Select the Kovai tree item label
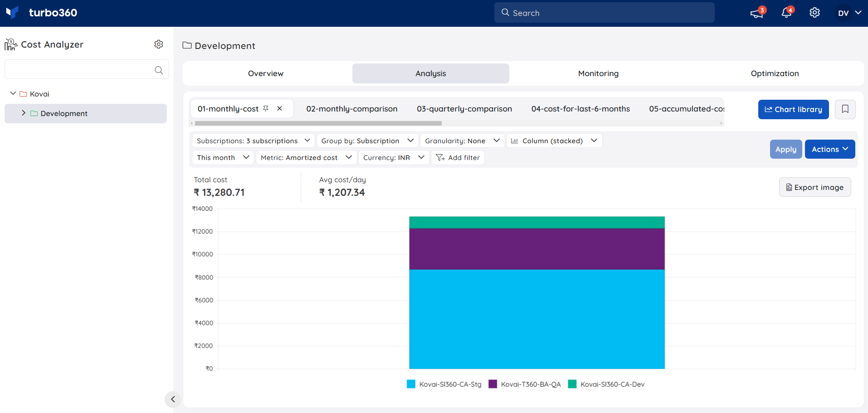Viewport: 868px width, 413px height. [39, 94]
